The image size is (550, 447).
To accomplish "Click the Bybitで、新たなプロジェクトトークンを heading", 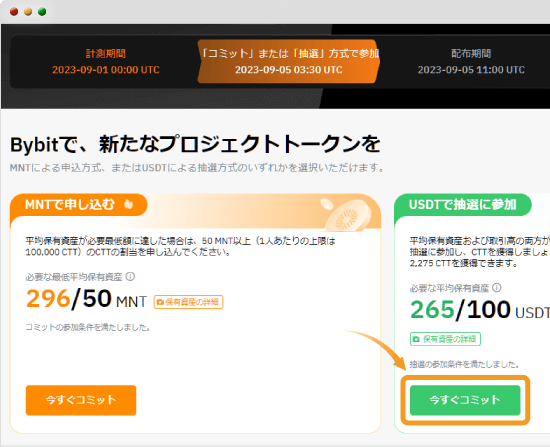I will tap(195, 144).
